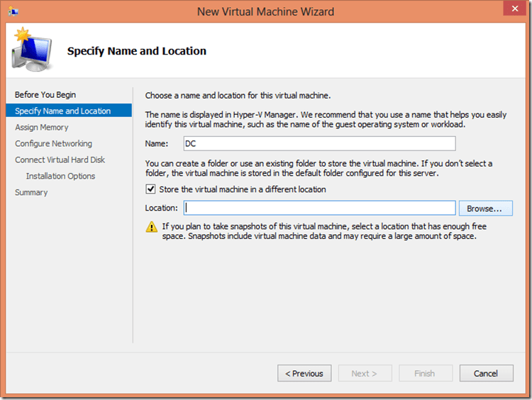This screenshot has width=532, height=400.
Task: Uncheck Store the virtual machine in different location
Action: coord(150,189)
